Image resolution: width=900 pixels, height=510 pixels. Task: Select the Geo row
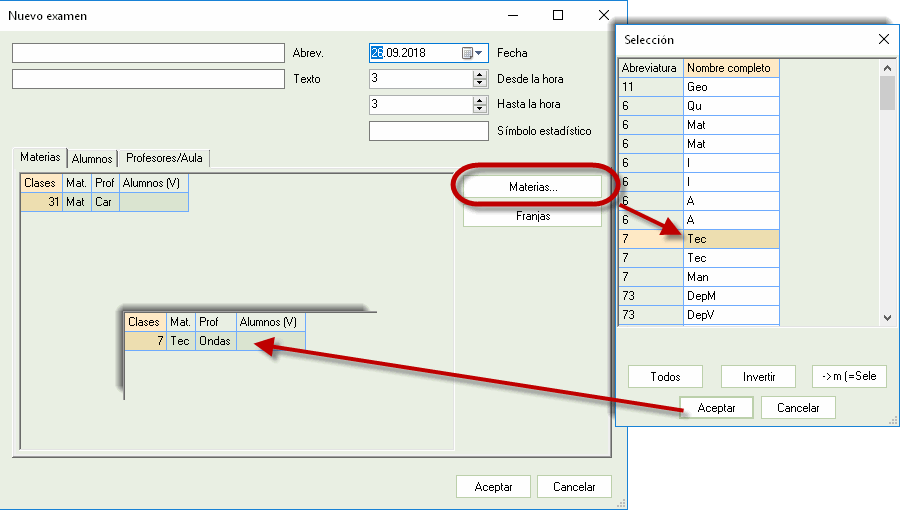pyautogui.click(x=699, y=87)
